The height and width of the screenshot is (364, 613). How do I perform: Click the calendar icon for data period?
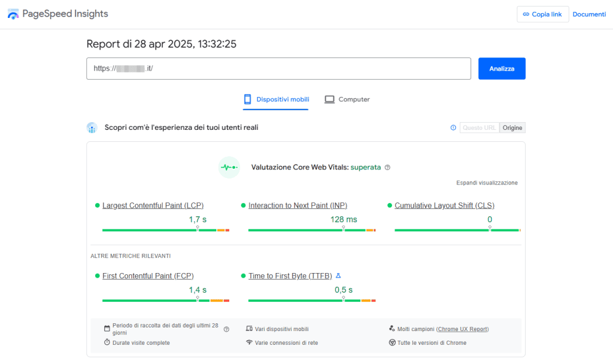point(107,329)
